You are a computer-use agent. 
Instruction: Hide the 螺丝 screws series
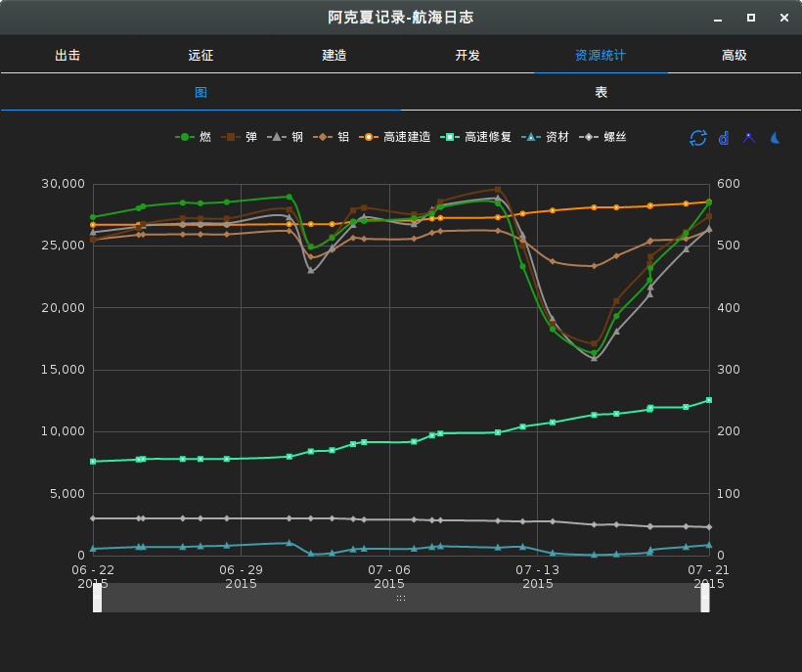[x=603, y=137]
